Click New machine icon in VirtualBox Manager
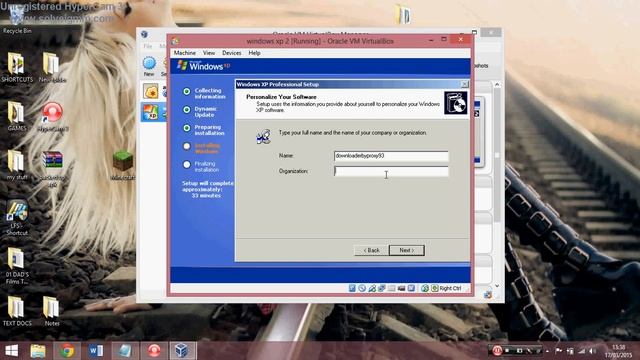Viewport: 640px width, 360px height. [x=149, y=67]
